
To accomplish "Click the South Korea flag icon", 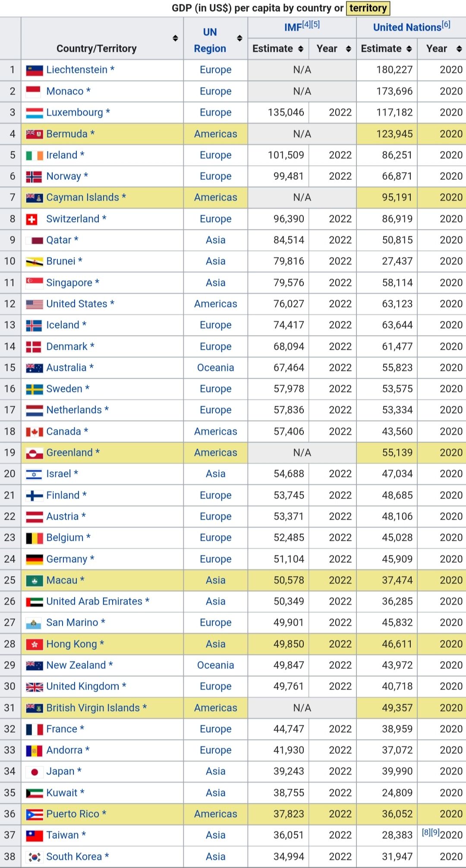I will [x=35, y=857].
